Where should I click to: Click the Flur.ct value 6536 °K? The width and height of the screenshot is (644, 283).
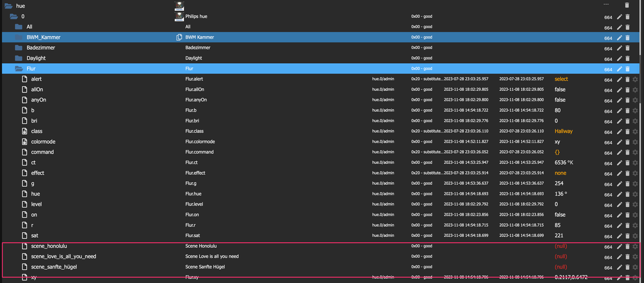(x=565, y=163)
